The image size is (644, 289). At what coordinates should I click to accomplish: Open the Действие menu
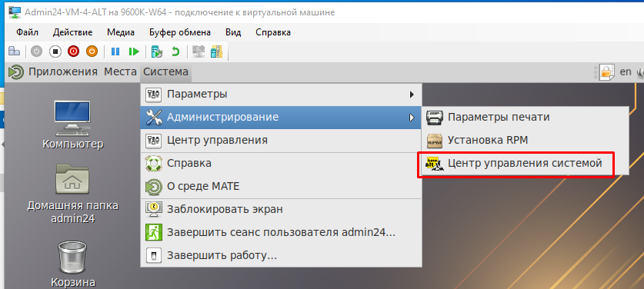[x=72, y=32]
